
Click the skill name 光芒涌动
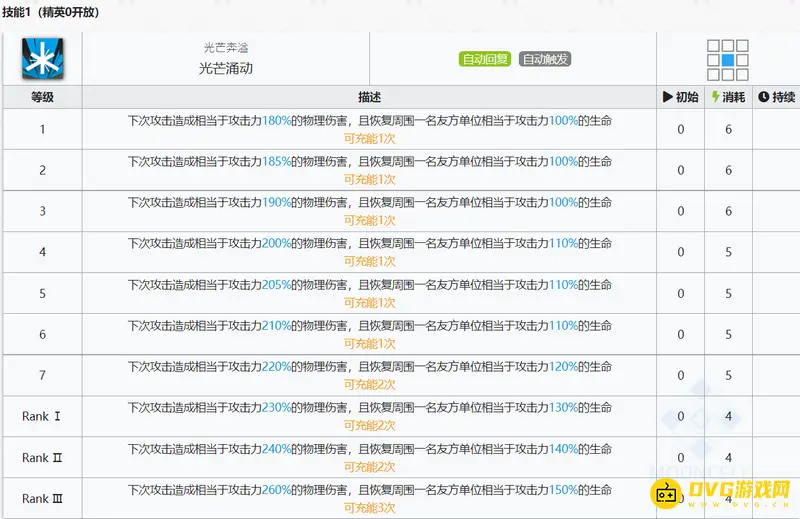click(x=226, y=68)
